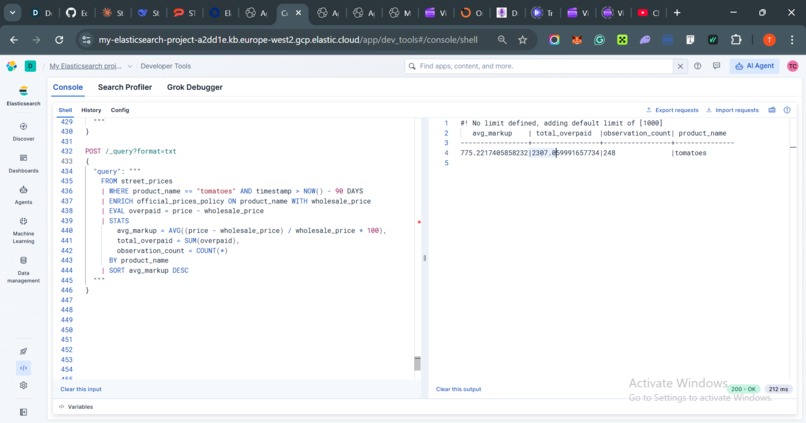Bookmark this page with the star icon
Screen dimensions: 806x423
tap(523, 40)
